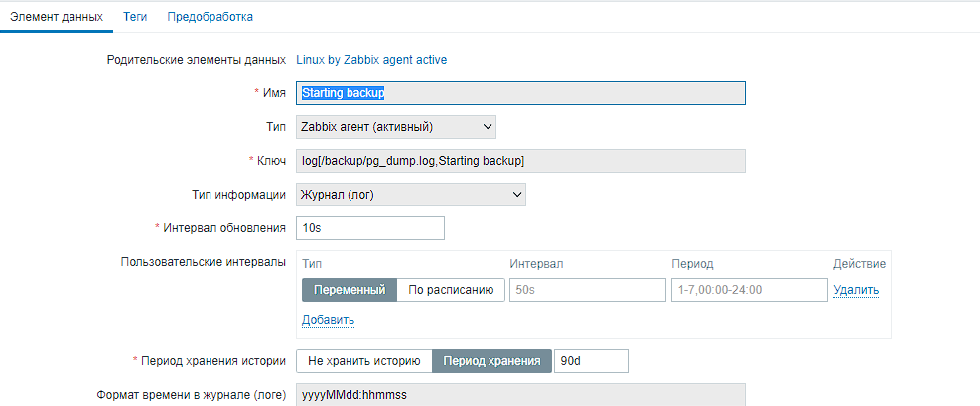Screen dimensions: 980x406
Task: Click the Формат времени в журнале field
Action: coord(520,395)
